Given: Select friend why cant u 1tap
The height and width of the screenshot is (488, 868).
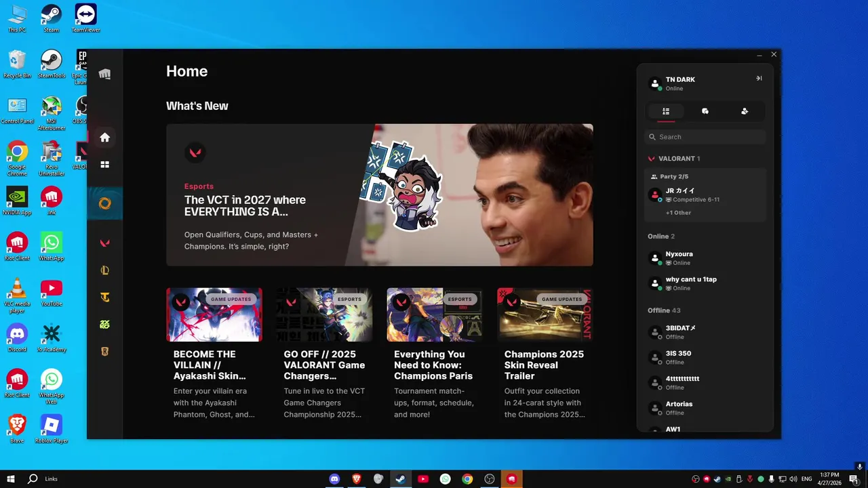Looking at the screenshot, I should (705, 283).
